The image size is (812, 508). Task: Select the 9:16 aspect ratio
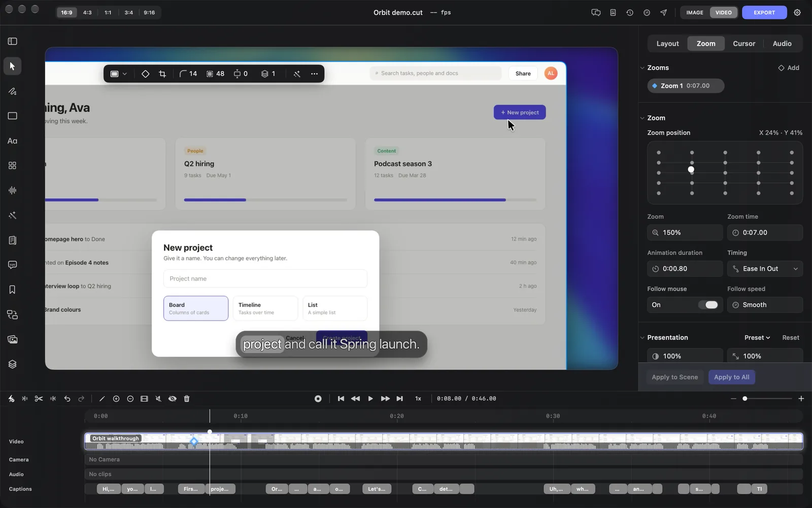click(x=149, y=13)
